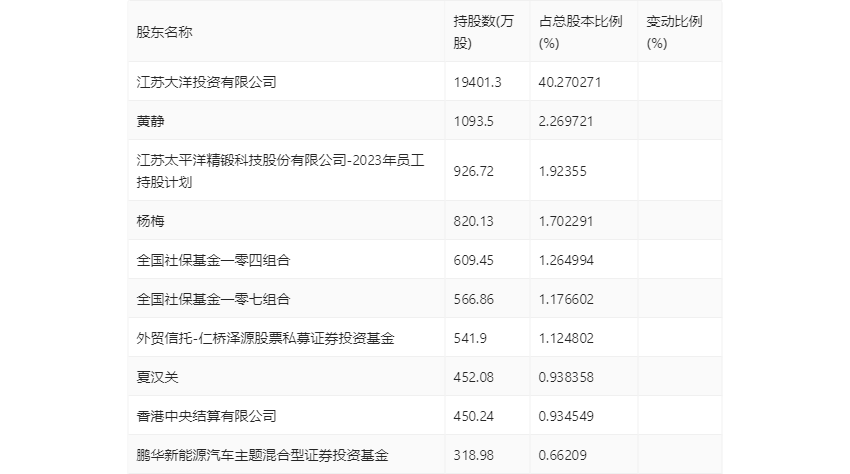The image size is (850, 474).
Task: Select percentage 1.92355
Action: click(x=563, y=171)
